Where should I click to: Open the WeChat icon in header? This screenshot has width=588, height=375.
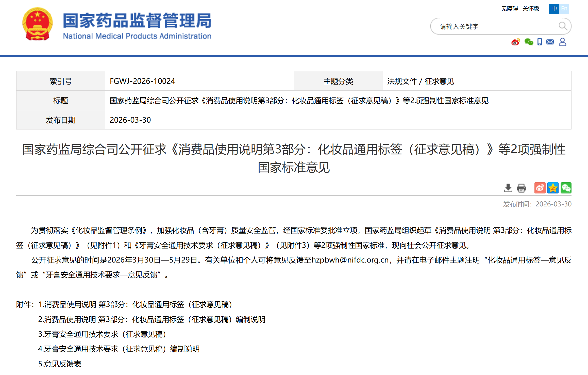click(x=529, y=42)
